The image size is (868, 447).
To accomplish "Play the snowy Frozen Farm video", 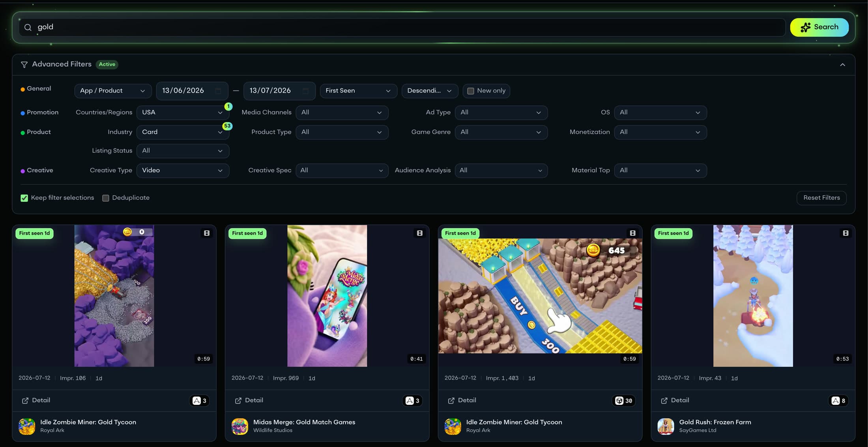I will click(x=753, y=296).
